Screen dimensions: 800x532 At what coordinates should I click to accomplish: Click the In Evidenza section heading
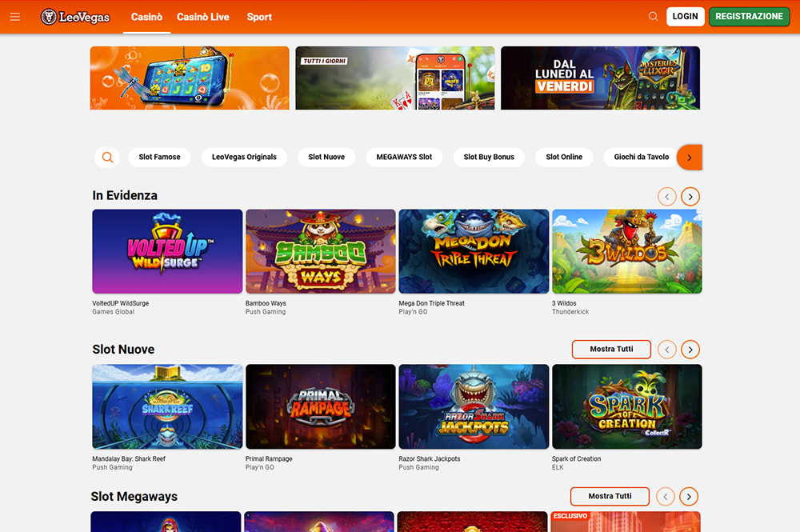tap(125, 195)
